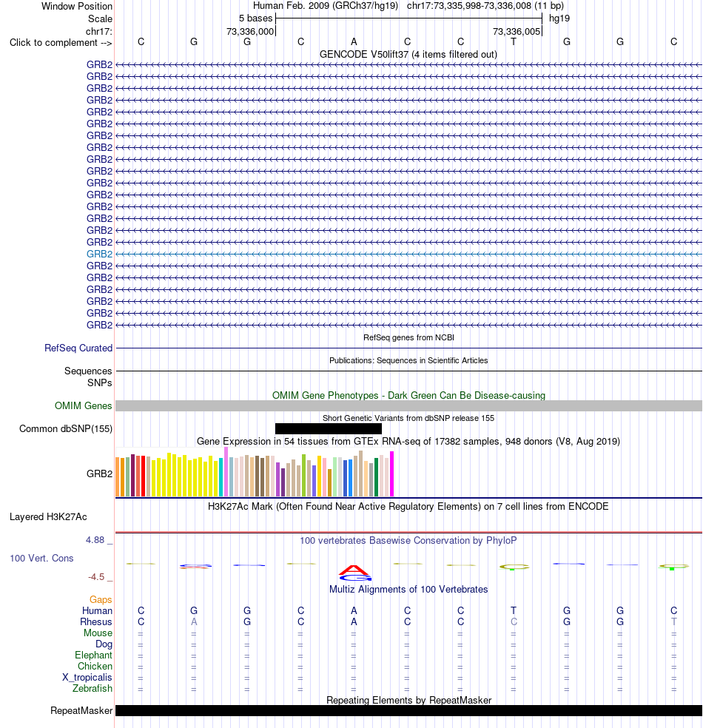Click the orange Gaps label
Viewport: 703px width, 728px height.
click(101, 599)
